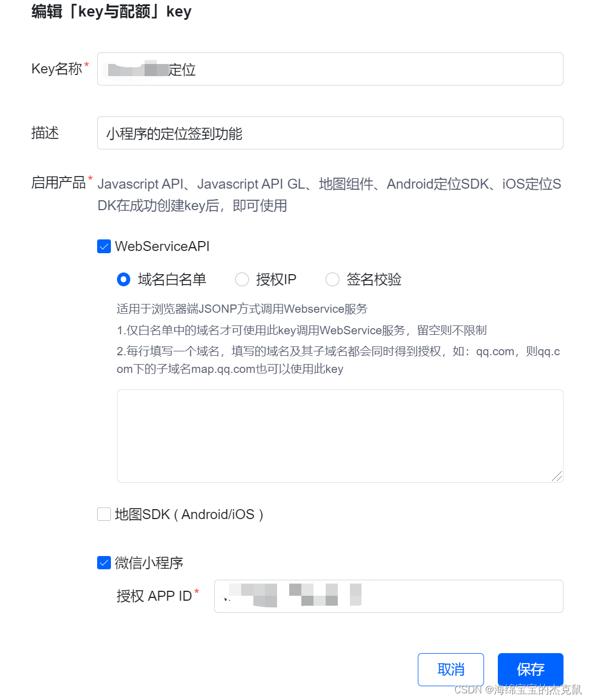Click the Key名称 input field
Screen dimensions: 590x700
330,69
